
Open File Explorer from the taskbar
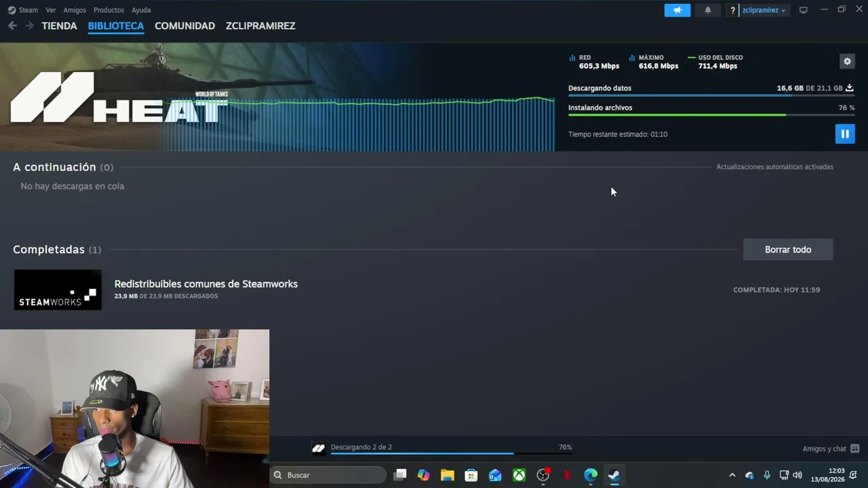[448, 475]
